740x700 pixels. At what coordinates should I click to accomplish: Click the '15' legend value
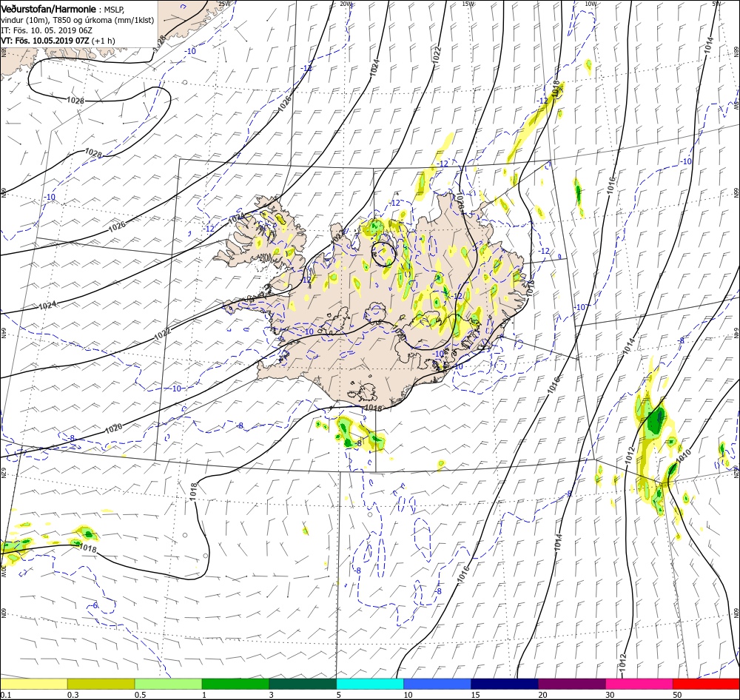[475, 695]
